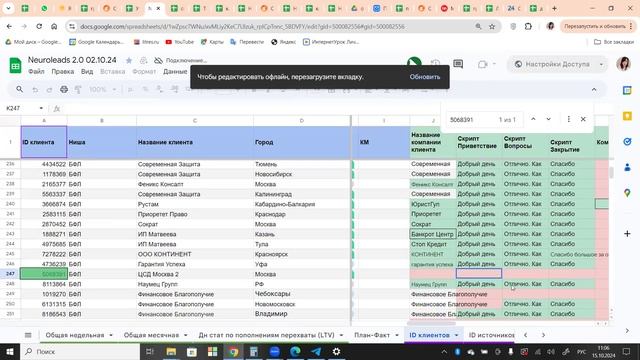Click the print icon in toolbar
This screenshot has height=360, width=640.
click(64, 89)
